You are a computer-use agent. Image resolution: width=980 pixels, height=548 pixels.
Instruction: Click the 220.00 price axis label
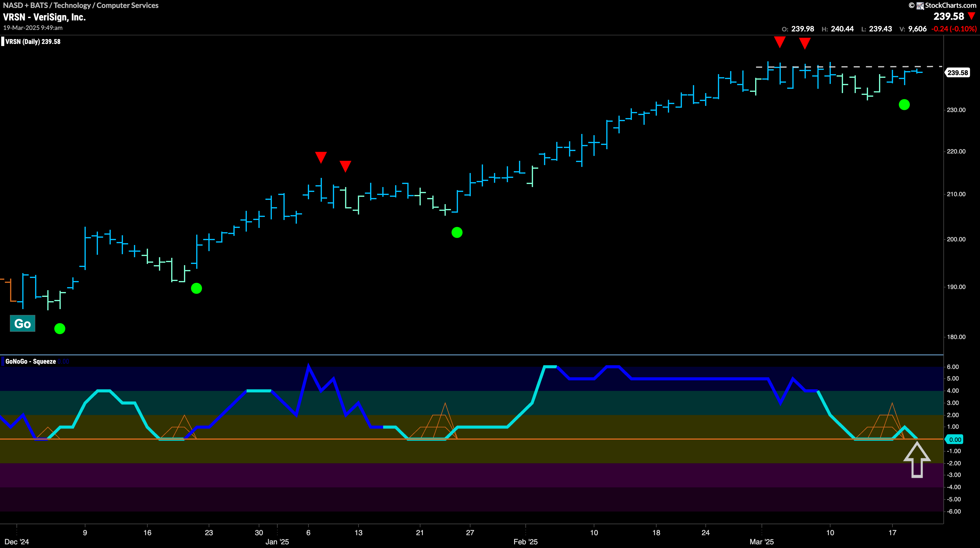pos(956,151)
